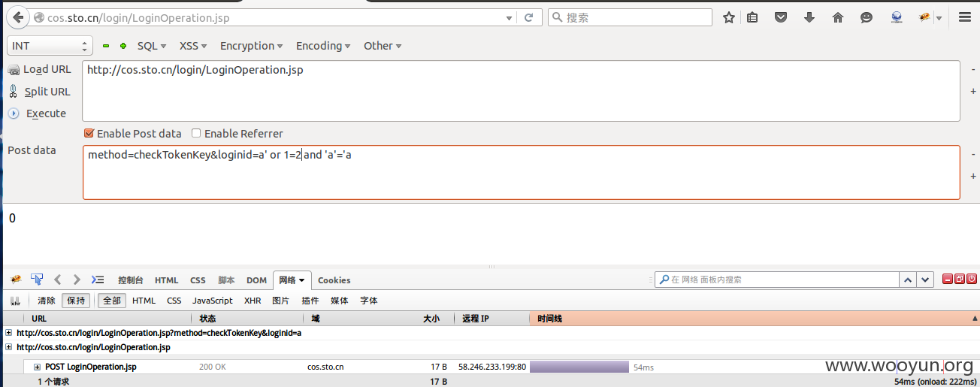The height and width of the screenshot is (387, 980).
Task: Click the Firebug bug icon in browser toolbar
Action: pos(924,17)
